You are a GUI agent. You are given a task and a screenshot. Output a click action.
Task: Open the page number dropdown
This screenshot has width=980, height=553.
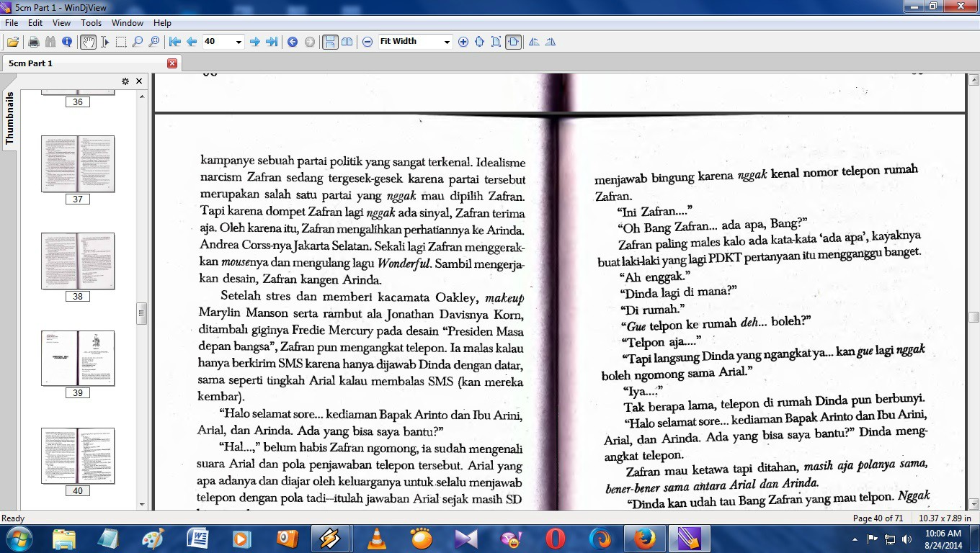tap(239, 42)
